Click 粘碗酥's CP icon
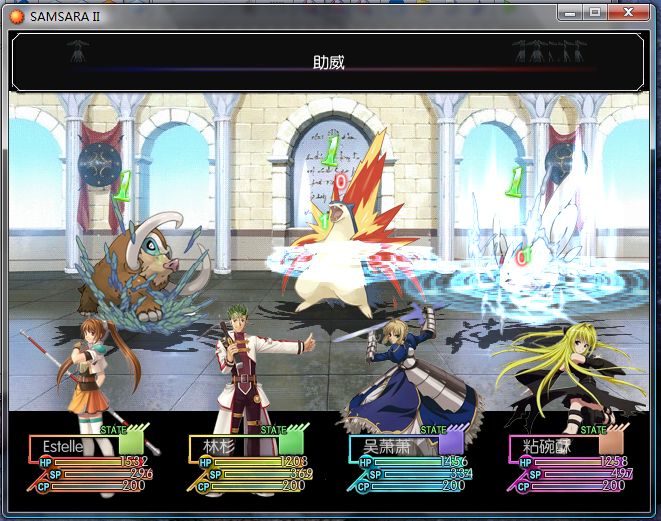The height and width of the screenshot is (521, 661). [x=524, y=487]
